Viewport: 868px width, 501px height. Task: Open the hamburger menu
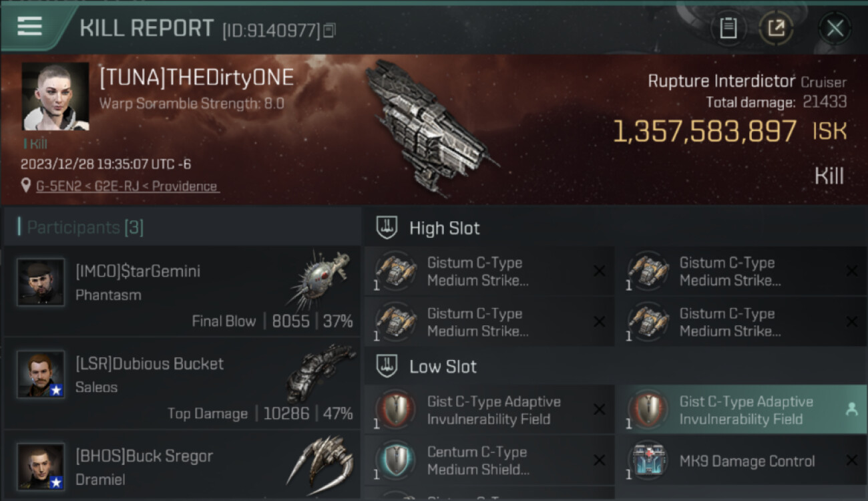tap(29, 26)
